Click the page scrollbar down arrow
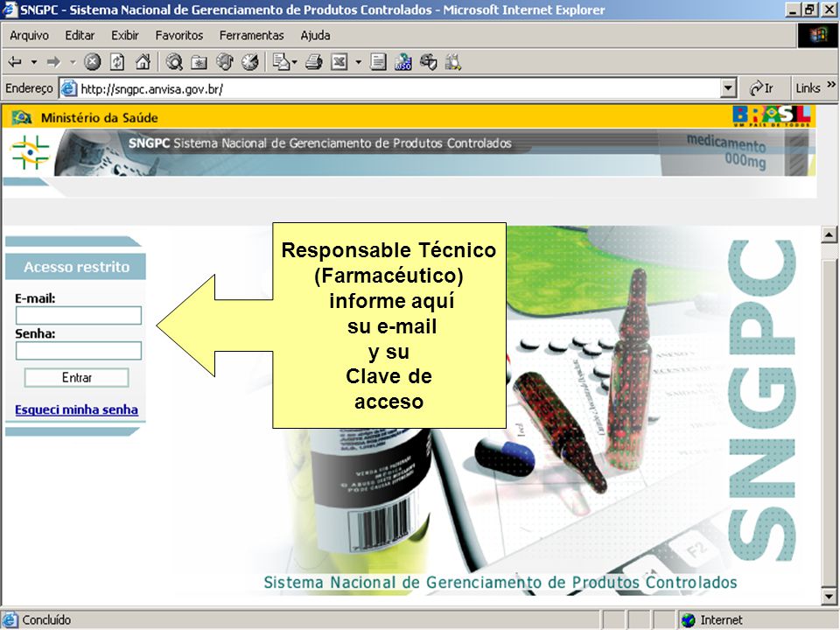The height and width of the screenshot is (630, 840). [829, 596]
